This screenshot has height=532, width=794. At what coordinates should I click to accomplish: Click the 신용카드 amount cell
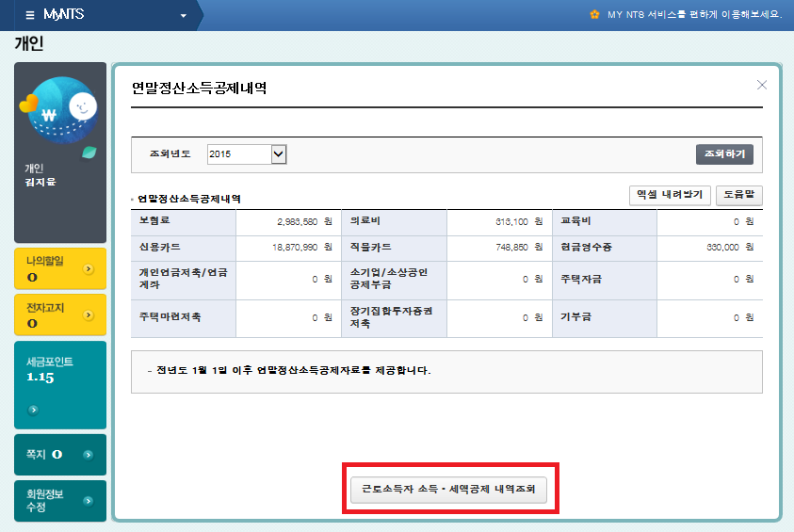(287, 248)
